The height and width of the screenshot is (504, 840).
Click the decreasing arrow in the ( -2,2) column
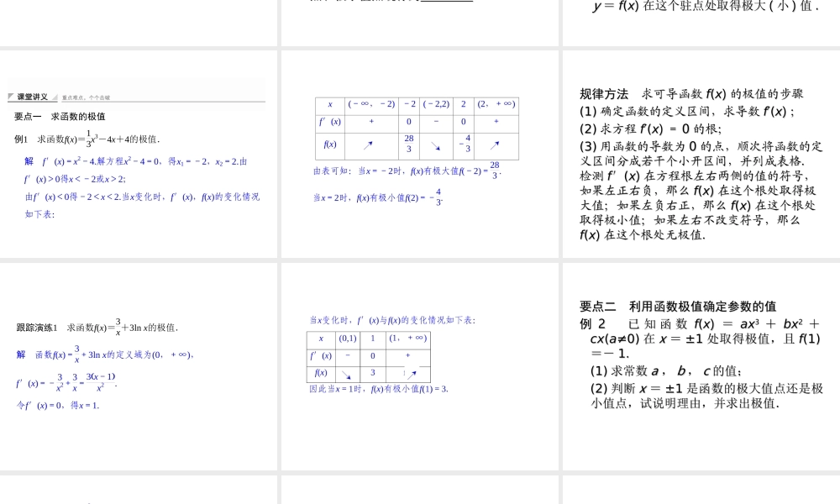click(x=435, y=145)
